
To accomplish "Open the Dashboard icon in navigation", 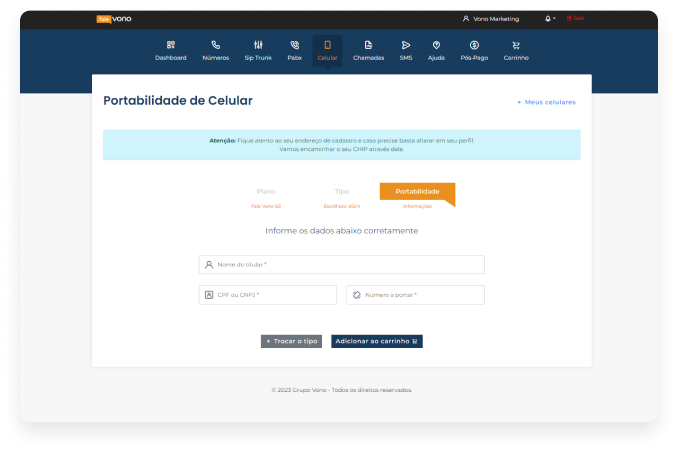I will [x=170, y=45].
